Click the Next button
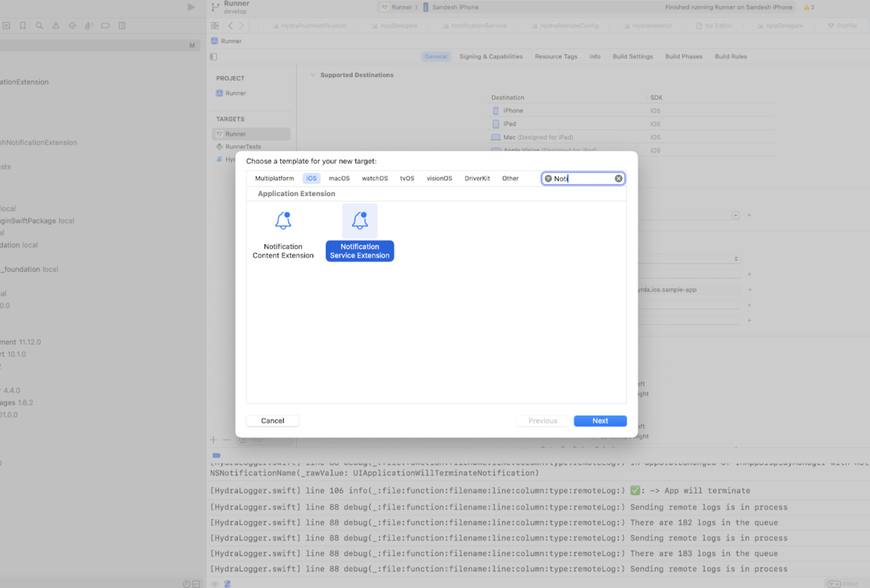The height and width of the screenshot is (588, 870). 600,421
